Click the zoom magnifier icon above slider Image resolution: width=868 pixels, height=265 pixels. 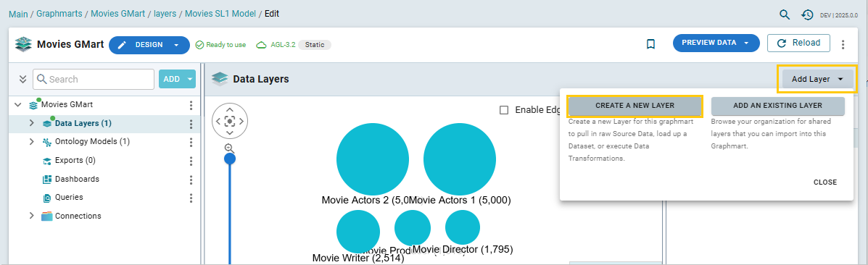(229, 148)
